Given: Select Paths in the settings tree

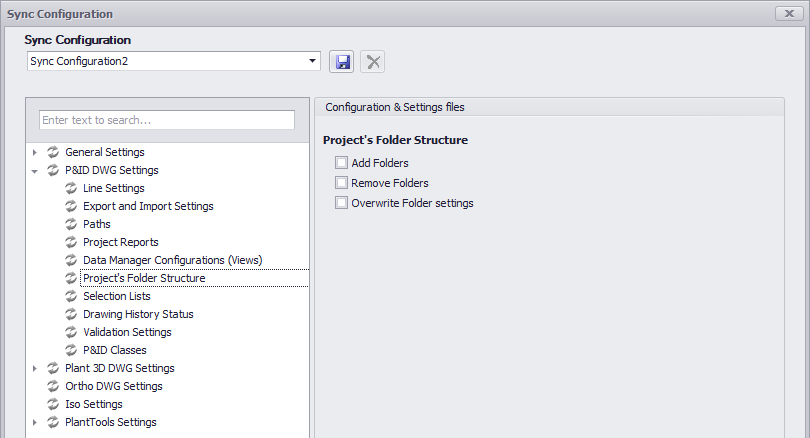Looking at the screenshot, I should click(x=97, y=224).
